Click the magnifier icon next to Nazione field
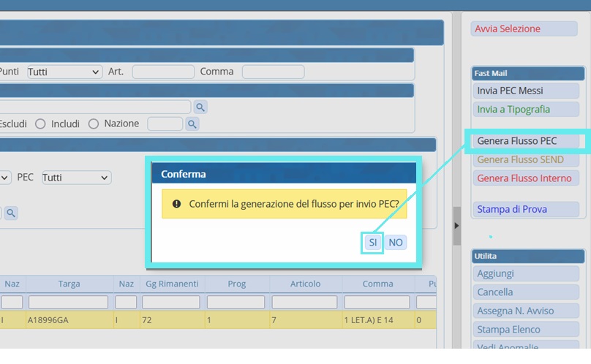The image size is (591, 364). (x=192, y=124)
